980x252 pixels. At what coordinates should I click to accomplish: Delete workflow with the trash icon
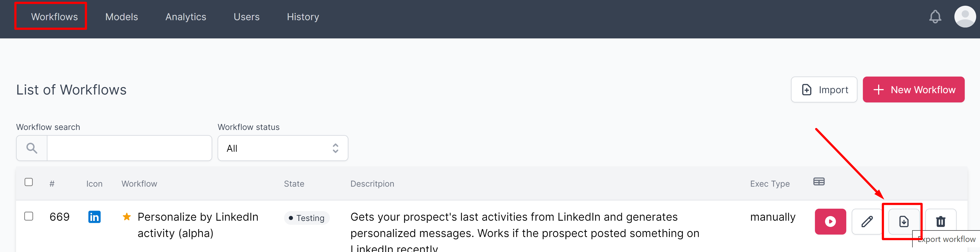point(941,221)
